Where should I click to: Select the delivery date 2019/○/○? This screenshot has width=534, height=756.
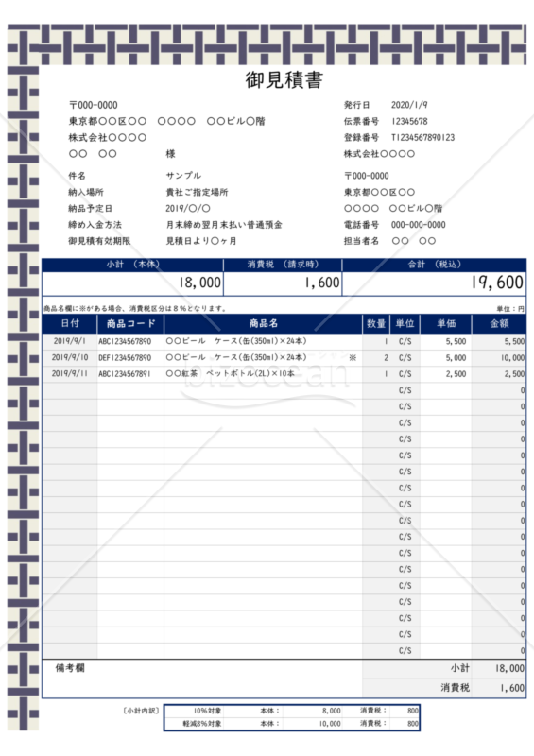[x=188, y=208]
